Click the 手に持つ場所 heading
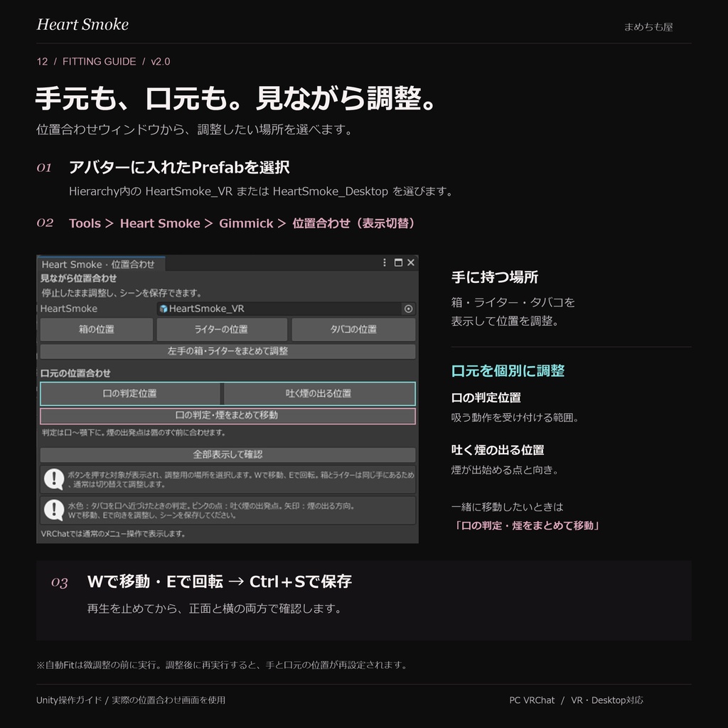This screenshot has height=728, width=728. (495, 277)
